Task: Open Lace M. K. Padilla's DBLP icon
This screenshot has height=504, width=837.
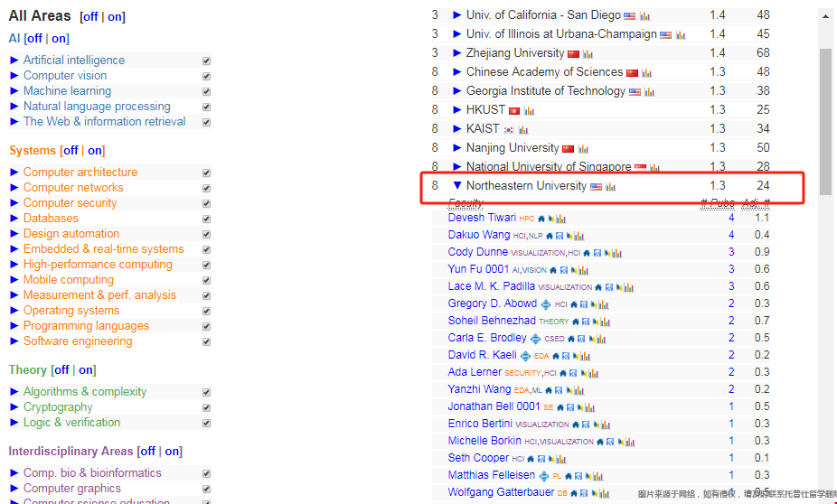Action: click(621, 287)
